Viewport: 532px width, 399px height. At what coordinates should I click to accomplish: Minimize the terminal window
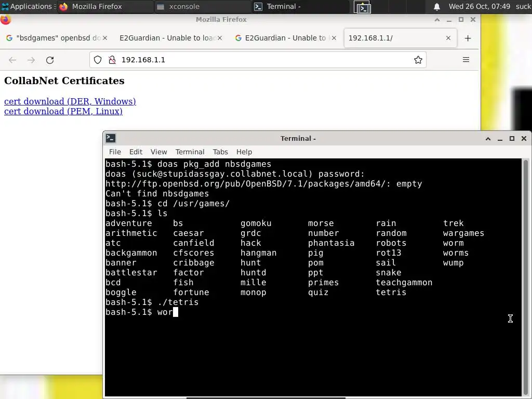(x=500, y=138)
